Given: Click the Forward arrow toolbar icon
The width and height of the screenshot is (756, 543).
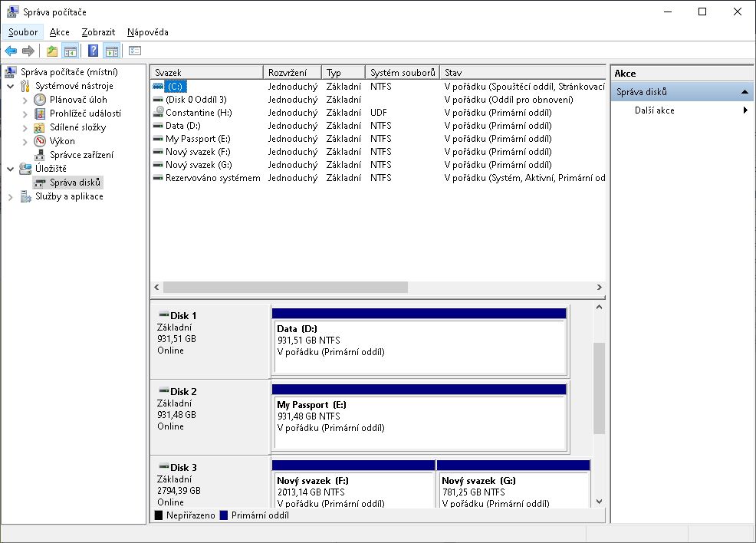Looking at the screenshot, I should click(x=28, y=51).
